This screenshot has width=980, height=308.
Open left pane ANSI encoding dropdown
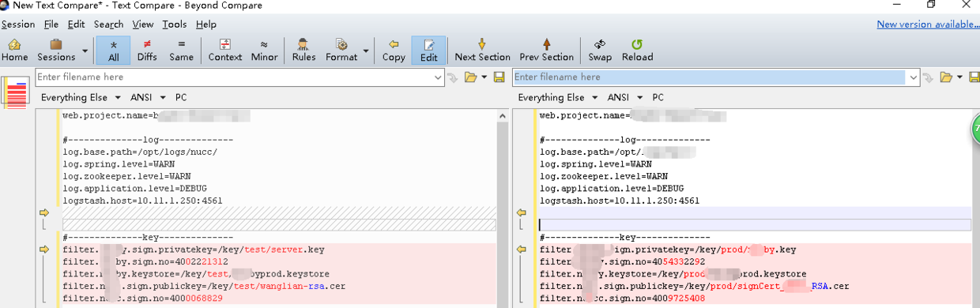coord(148,97)
